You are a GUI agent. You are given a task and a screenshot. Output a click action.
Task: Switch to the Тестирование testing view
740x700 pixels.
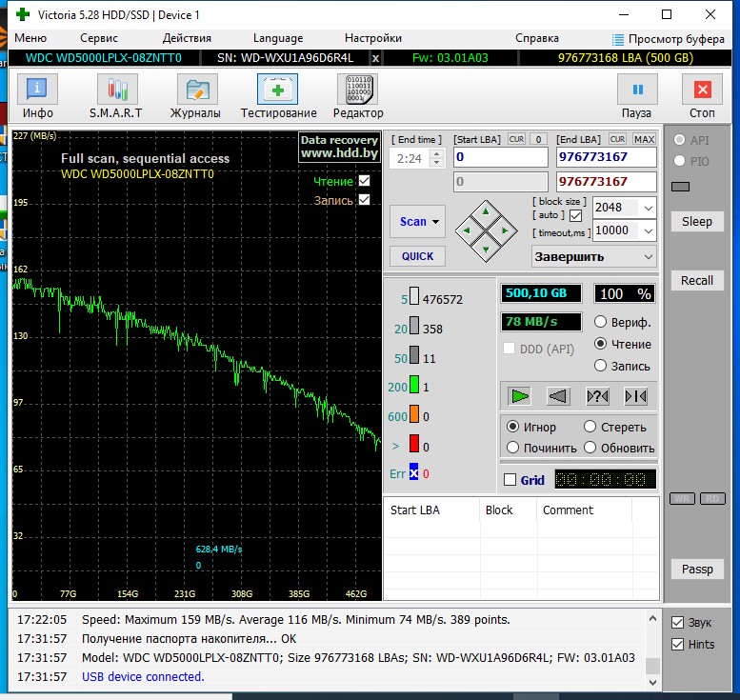point(278,96)
